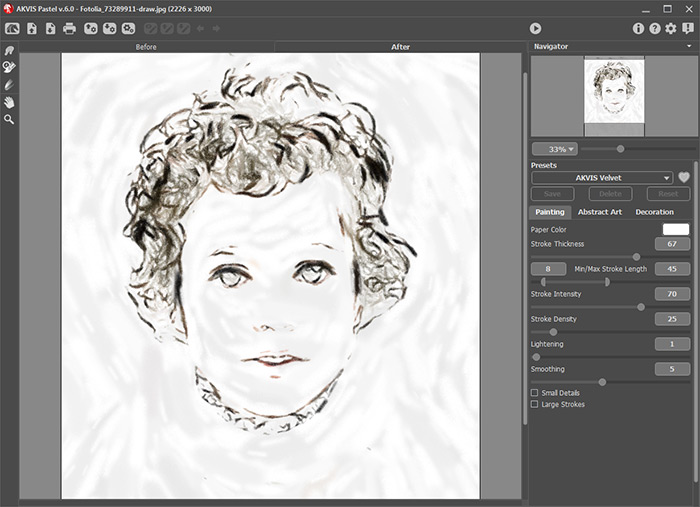Click the Lightening value field
Screen dimensions: 700x507
click(672, 344)
